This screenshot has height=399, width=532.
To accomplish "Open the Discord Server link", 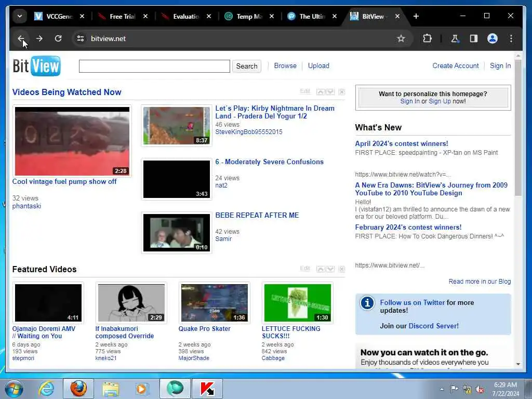I will tap(434, 326).
